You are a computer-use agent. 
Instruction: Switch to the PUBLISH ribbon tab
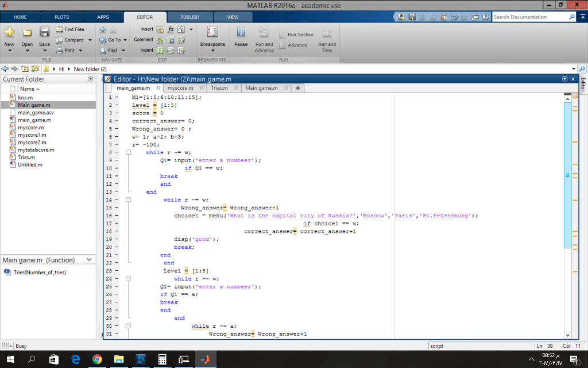[x=189, y=17]
